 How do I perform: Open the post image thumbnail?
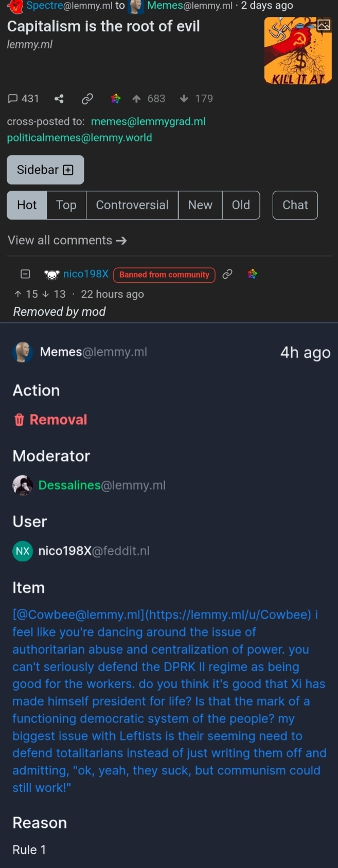(x=298, y=50)
